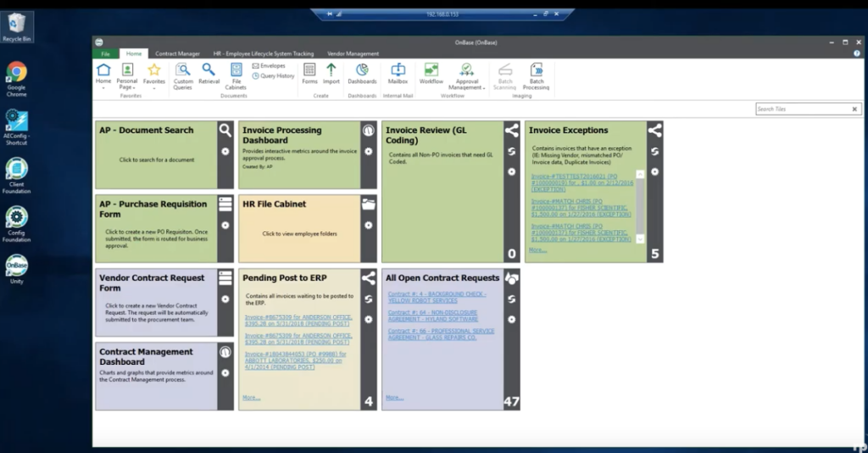868x453 pixels.
Task: Click into the Search Tiles field
Action: pos(803,109)
